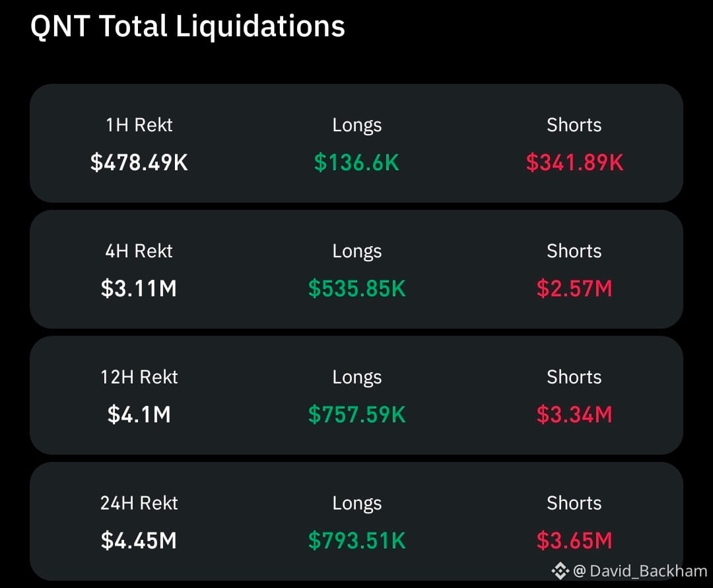This screenshot has height=588, width=713.
Task: Select the $4.1M 12H total
Action: coord(139,414)
